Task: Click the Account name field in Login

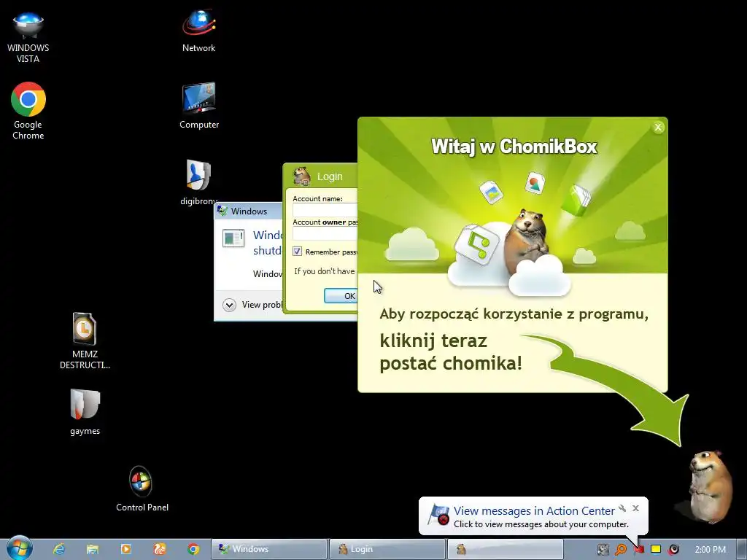Action: tap(325, 210)
